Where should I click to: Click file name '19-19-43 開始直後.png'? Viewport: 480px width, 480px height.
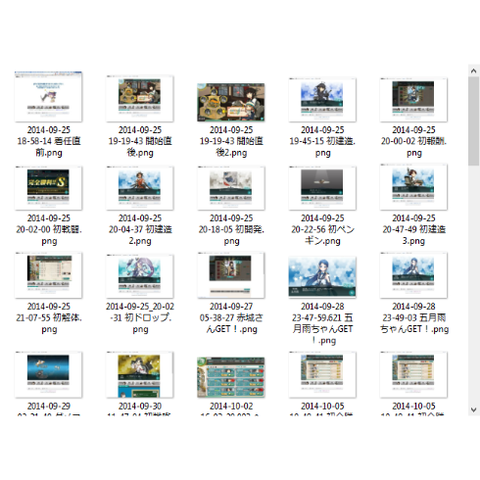point(140,141)
